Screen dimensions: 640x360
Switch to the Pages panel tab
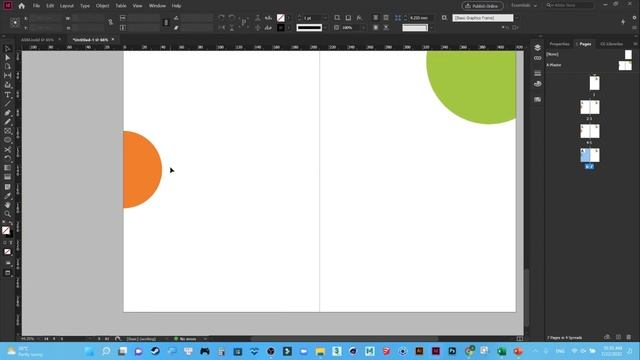585,44
